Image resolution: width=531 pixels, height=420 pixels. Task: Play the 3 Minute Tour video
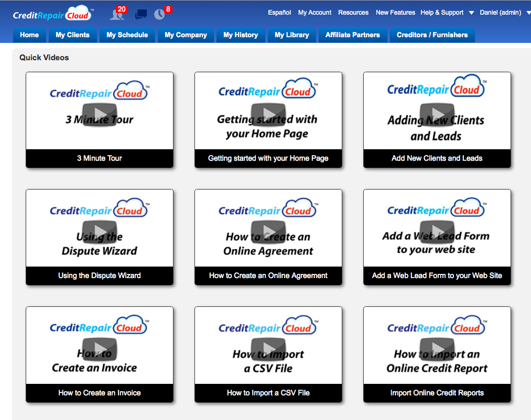pyautogui.click(x=100, y=115)
